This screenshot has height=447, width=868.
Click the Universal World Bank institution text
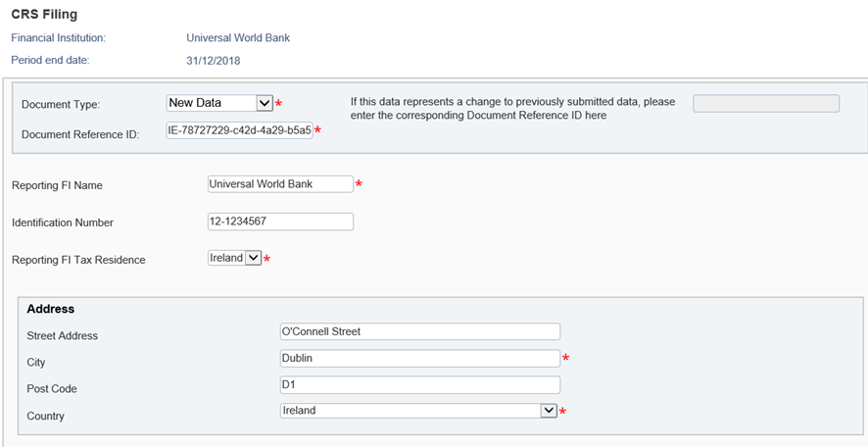(x=238, y=38)
